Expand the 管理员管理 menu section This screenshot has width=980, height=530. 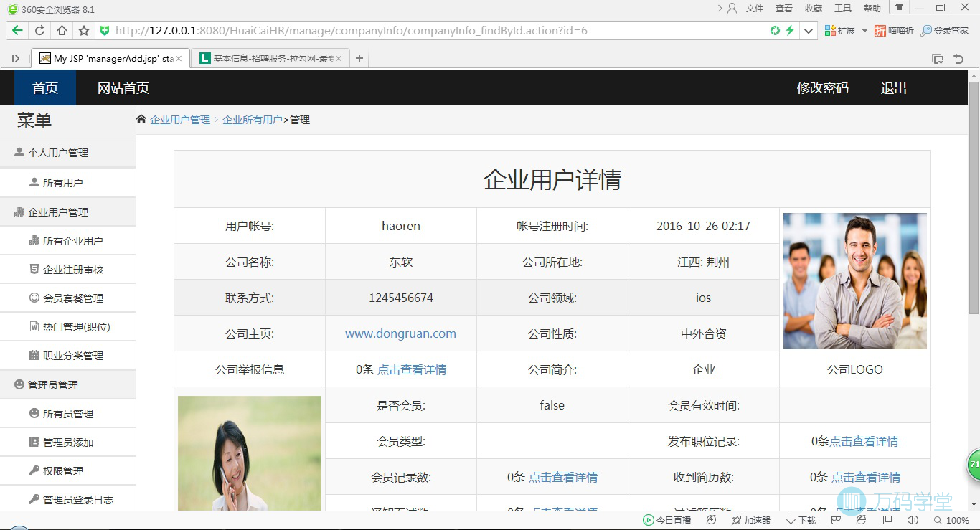(67, 385)
